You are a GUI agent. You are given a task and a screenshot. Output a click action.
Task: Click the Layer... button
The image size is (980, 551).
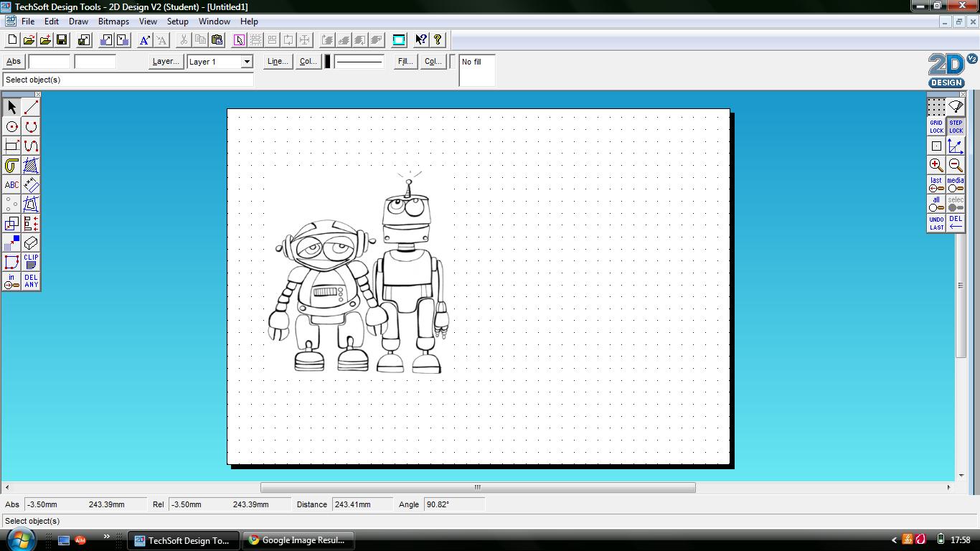165,61
